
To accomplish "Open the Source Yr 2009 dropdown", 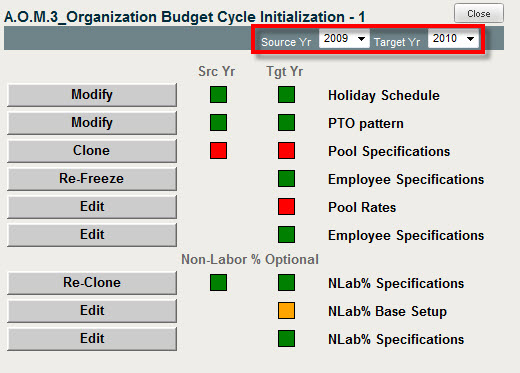I will (x=344, y=39).
